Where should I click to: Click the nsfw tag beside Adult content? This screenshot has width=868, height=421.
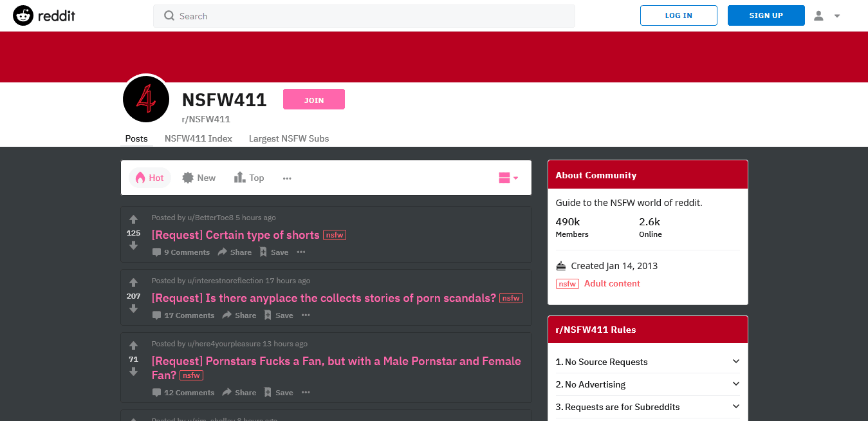[568, 284]
